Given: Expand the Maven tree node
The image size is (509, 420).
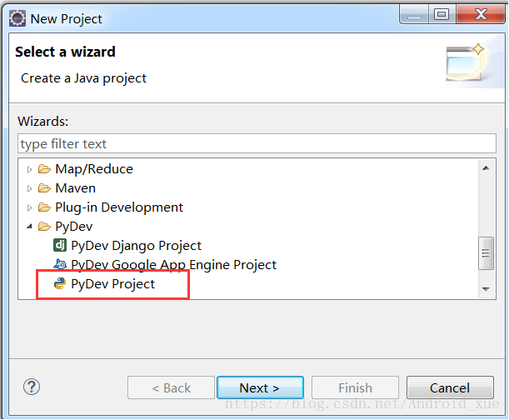Looking at the screenshot, I should (29, 188).
